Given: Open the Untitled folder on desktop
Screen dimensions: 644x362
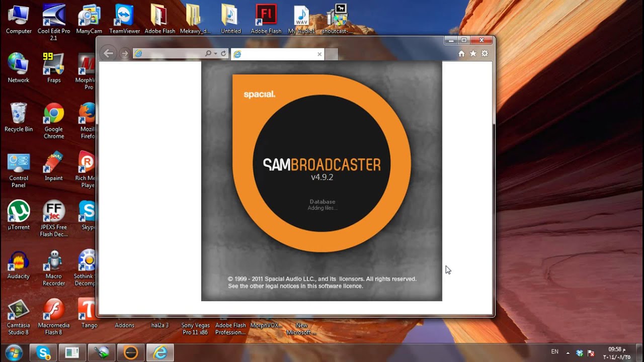Looking at the screenshot, I should point(231,19).
